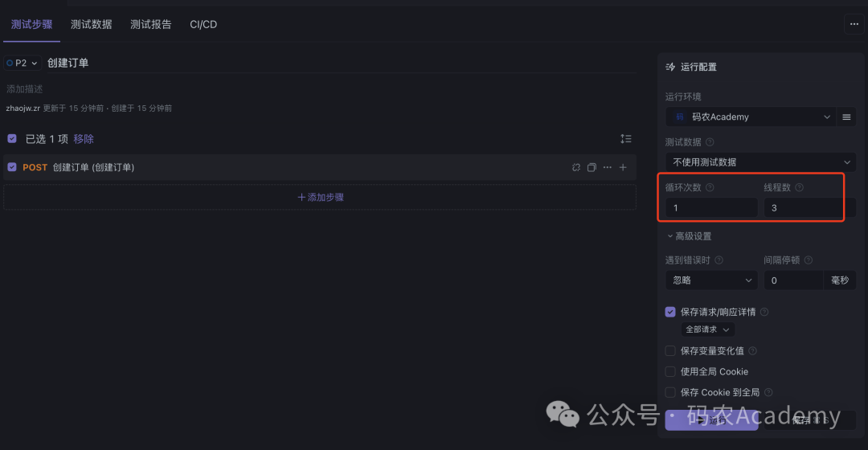Image resolution: width=868 pixels, height=450 pixels.
Task: Open the 码农Academy environment dropdown
Action: pos(750,117)
